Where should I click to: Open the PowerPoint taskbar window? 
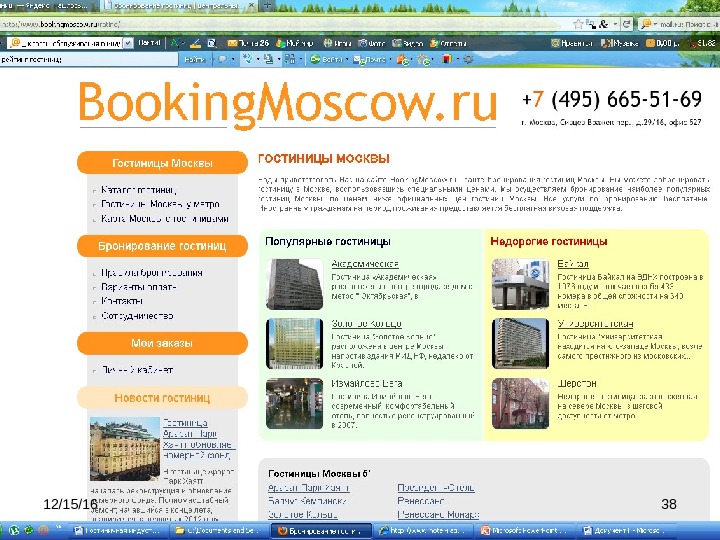(x=526, y=530)
